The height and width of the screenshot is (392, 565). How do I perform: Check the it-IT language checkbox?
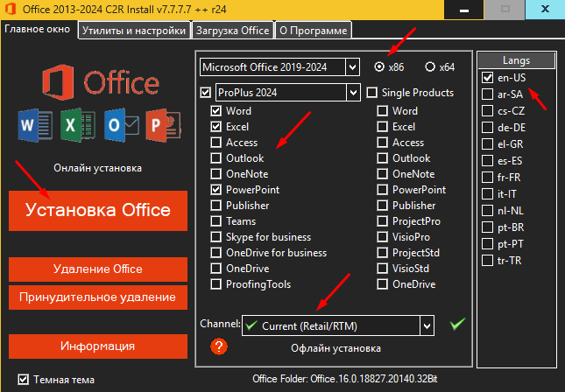pyautogui.click(x=488, y=194)
